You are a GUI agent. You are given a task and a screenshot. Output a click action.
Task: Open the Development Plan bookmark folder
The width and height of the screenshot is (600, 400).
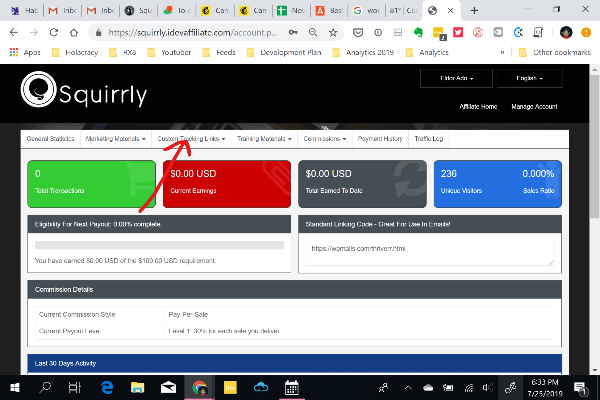(x=284, y=52)
